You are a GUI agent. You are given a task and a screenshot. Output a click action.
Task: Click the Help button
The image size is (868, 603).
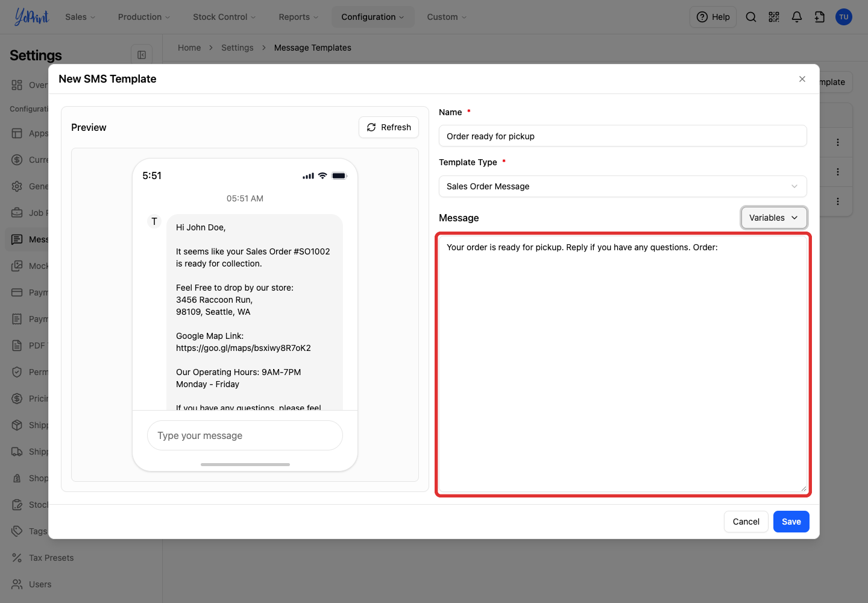point(713,17)
